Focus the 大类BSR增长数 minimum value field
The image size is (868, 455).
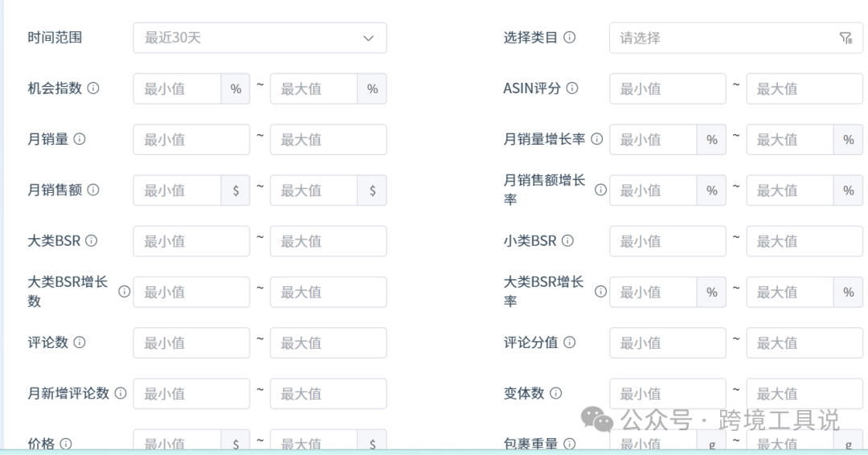(191, 293)
